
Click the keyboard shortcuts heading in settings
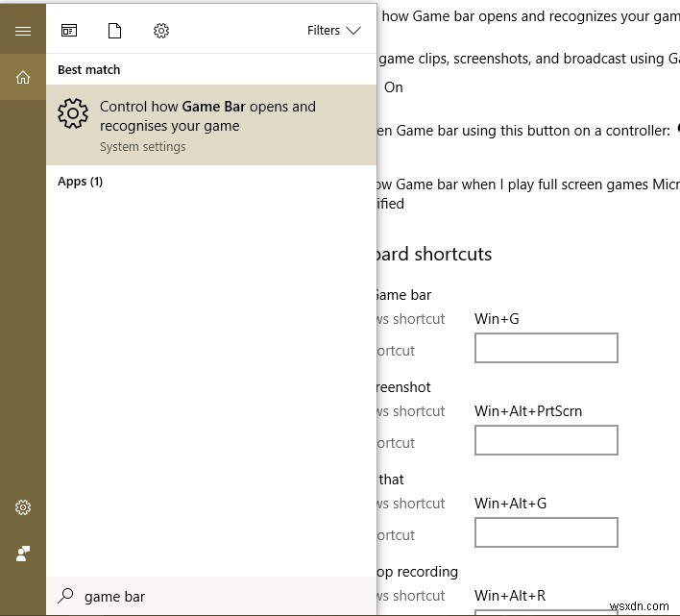434,254
